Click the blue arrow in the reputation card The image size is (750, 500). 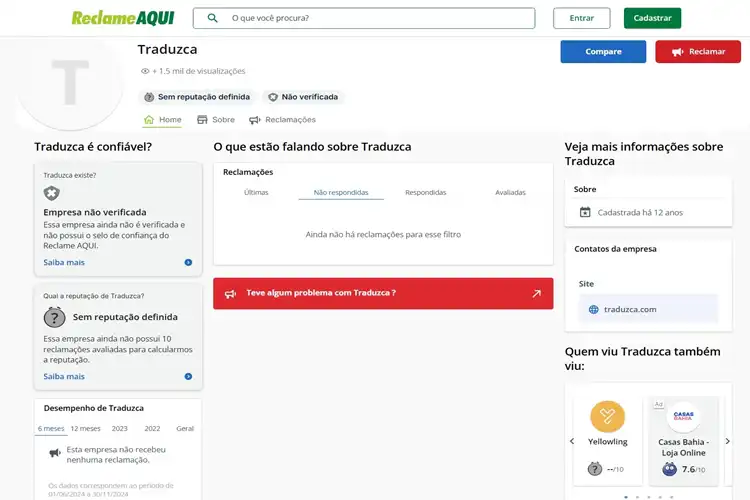click(188, 377)
